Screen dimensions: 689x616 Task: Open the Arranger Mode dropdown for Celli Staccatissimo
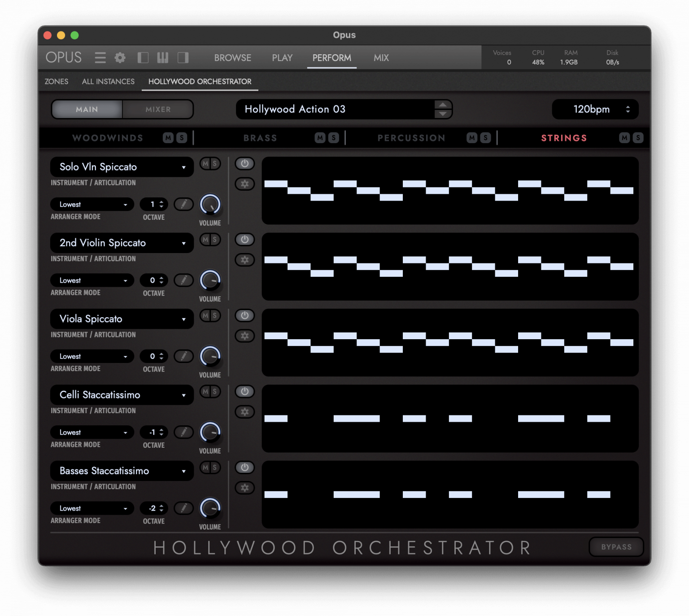92,432
